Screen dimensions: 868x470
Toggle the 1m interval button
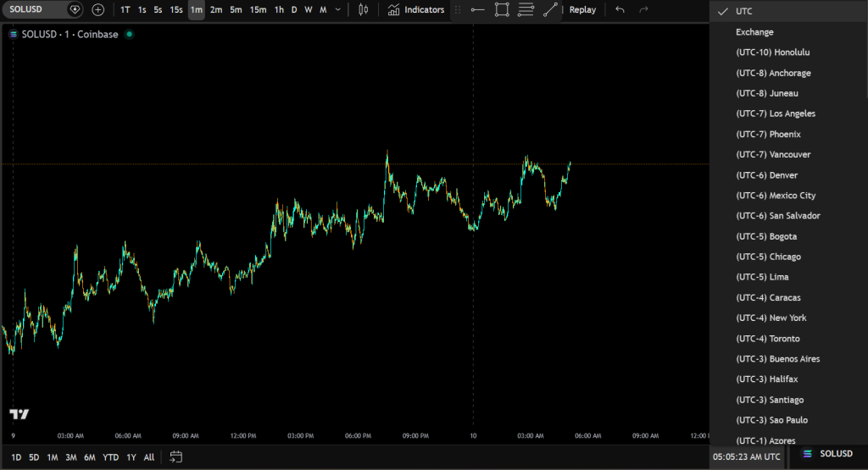click(197, 9)
